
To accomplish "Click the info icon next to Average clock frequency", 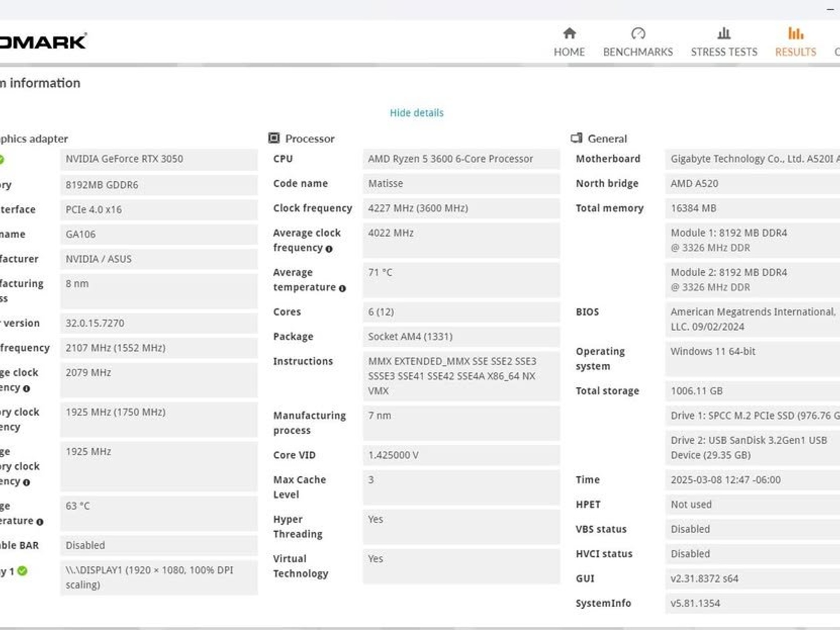I will coord(329,249).
